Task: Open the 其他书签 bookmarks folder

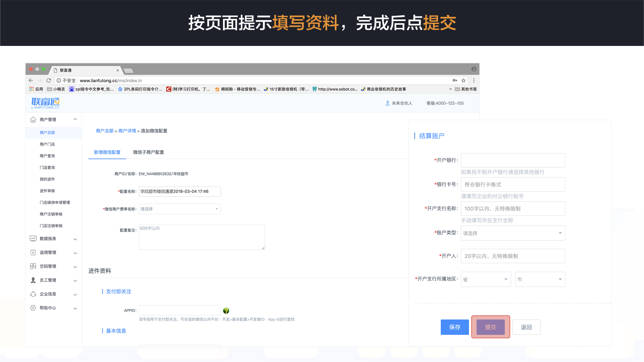Action: pyautogui.click(x=466, y=89)
